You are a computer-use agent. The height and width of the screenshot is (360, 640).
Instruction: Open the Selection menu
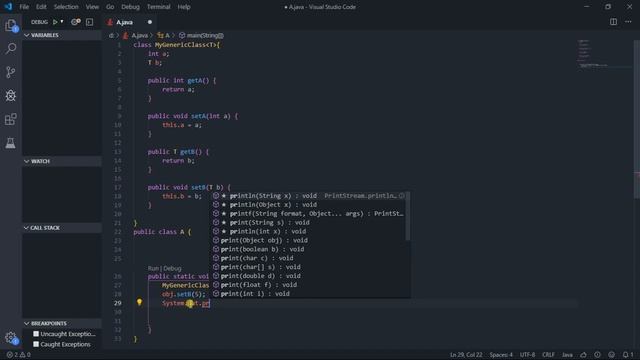[66, 7]
